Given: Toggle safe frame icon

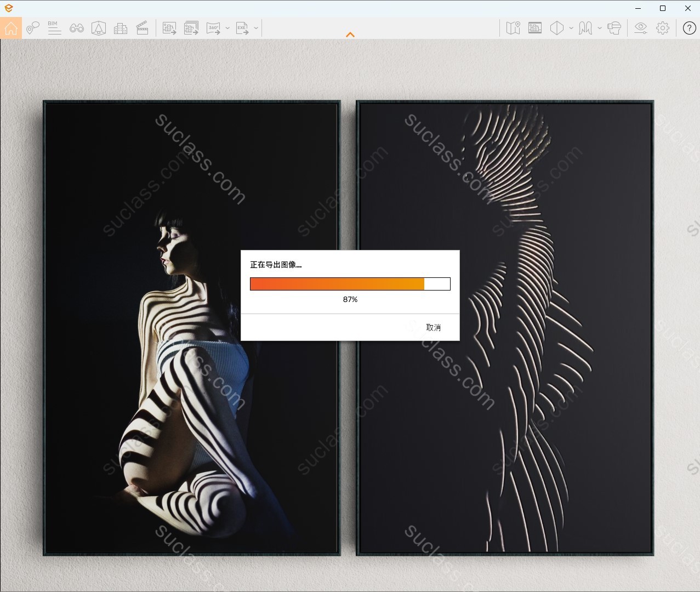Looking at the screenshot, I should tap(535, 28).
